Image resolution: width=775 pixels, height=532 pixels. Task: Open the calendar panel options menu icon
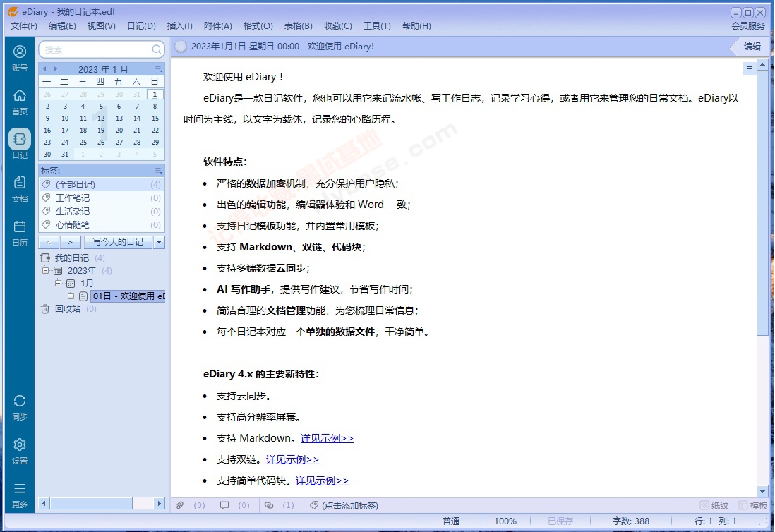click(158, 68)
